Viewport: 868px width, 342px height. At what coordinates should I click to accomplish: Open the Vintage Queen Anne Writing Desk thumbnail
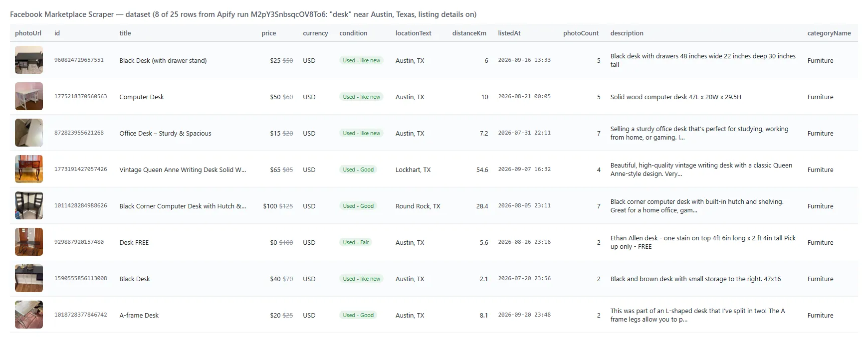tap(29, 169)
